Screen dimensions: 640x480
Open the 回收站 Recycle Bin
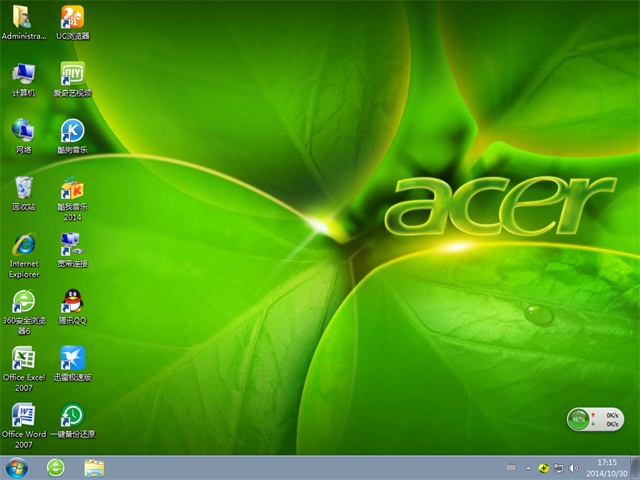pyautogui.click(x=22, y=188)
